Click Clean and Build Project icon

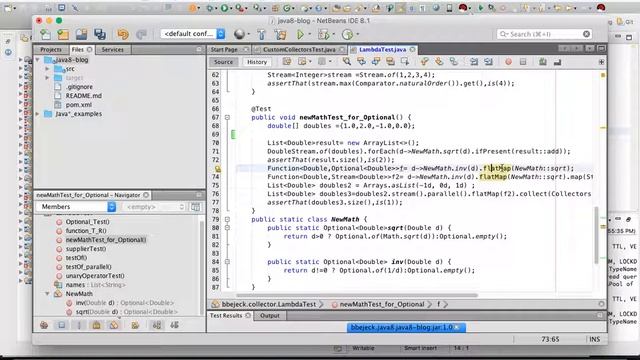point(280,35)
